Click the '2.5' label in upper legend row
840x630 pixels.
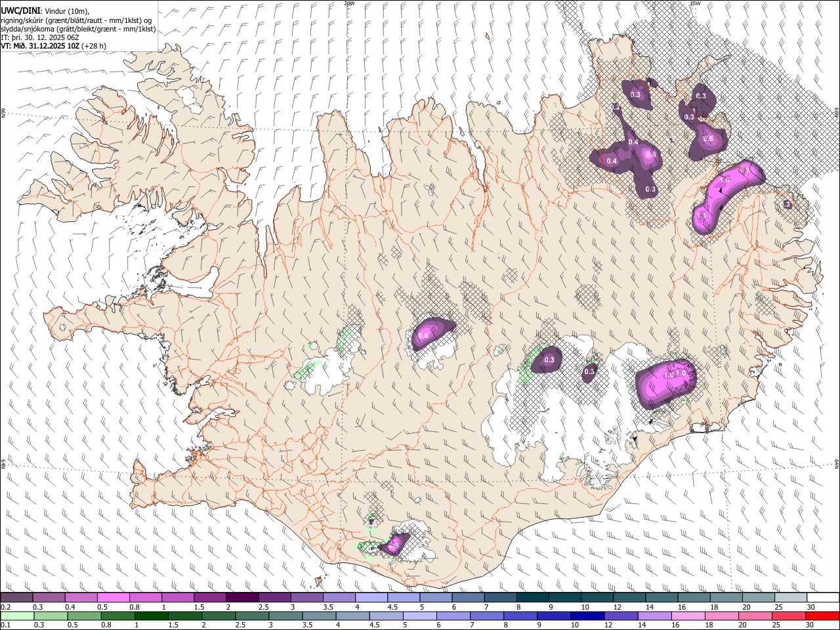tap(263, 607)
